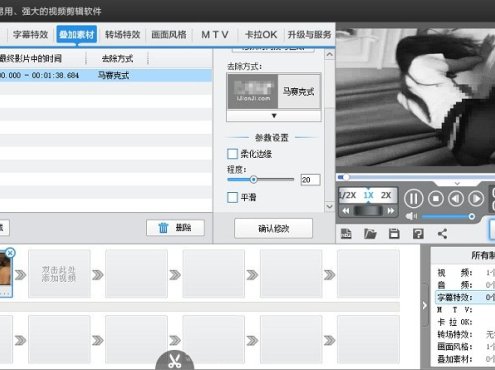The image size is (495, 370).
Task: Click the 字幕特效 row in the info panel
Action: (x=465, y=297)
